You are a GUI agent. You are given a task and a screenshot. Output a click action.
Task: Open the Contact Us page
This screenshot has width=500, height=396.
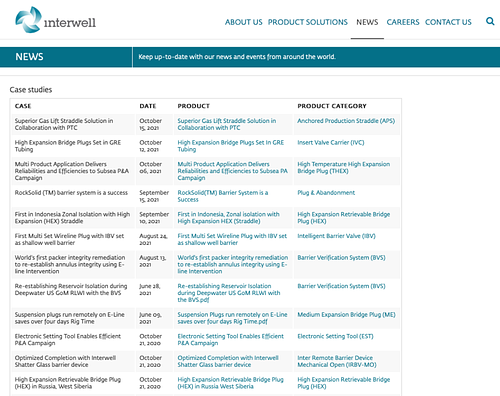pyautogui.click(x=448, y=22)
